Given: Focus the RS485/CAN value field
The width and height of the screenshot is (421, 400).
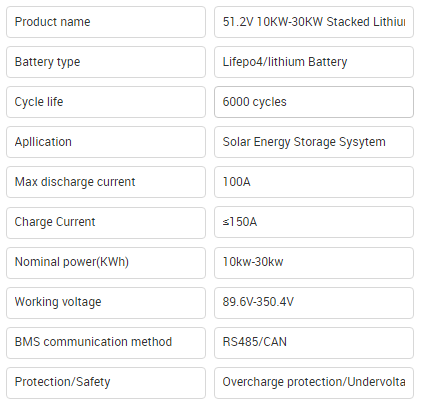Looking at the screenshot, I should pyautogui.click(x=314, y=343).
